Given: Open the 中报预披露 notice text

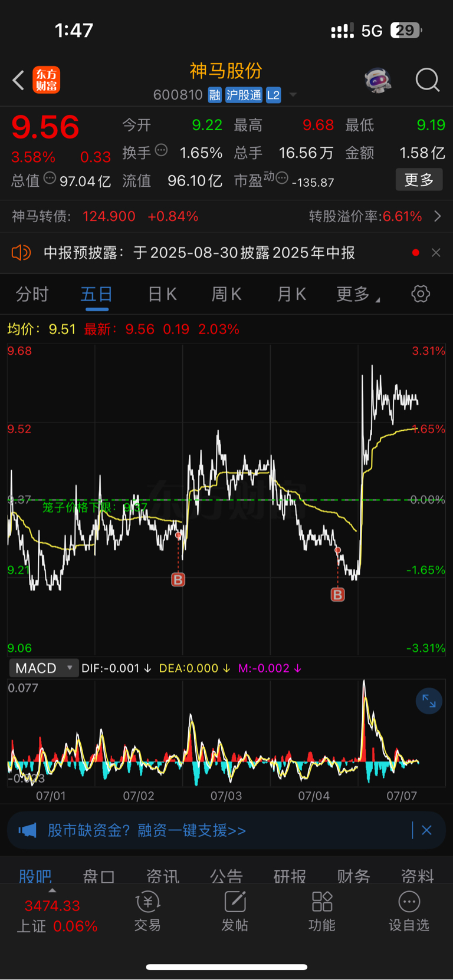Looking at the screenshot, I should pos(199,253).
